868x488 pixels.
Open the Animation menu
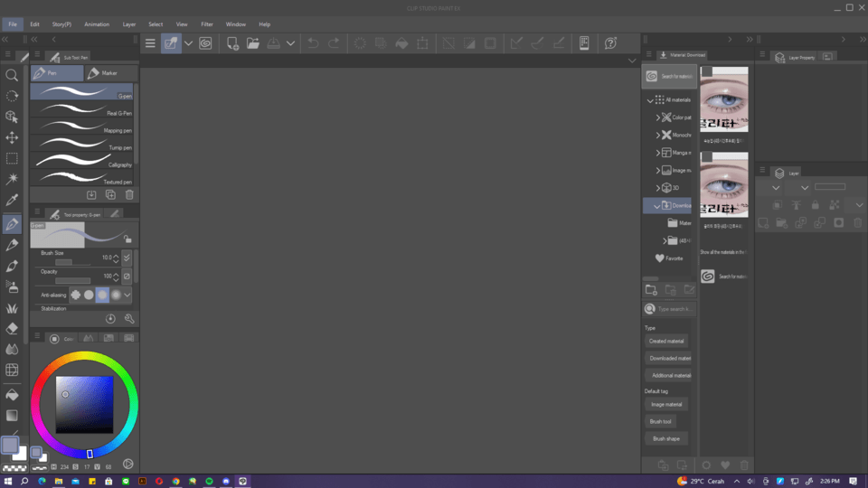coord(97,24)
